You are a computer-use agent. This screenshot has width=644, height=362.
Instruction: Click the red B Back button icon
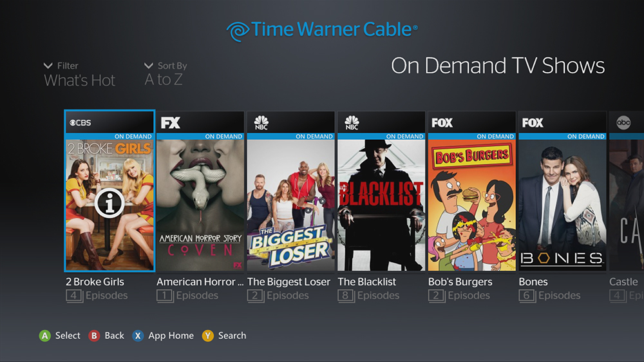pyautogui.click(x=94, y=336)
